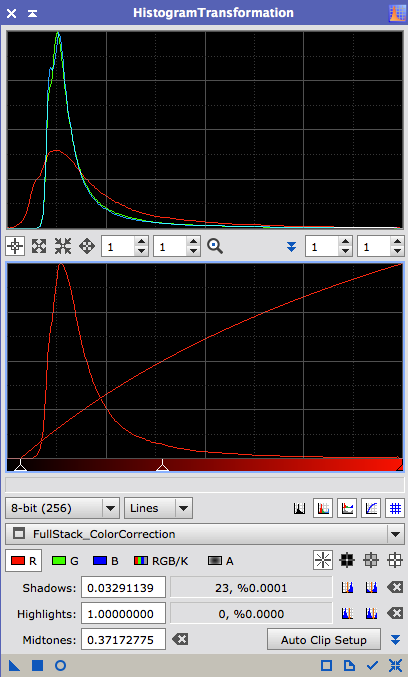Select the pan mode four-arrow tool
The height and width of the screenshot is (677, 408).
click(x=87, y=247)
